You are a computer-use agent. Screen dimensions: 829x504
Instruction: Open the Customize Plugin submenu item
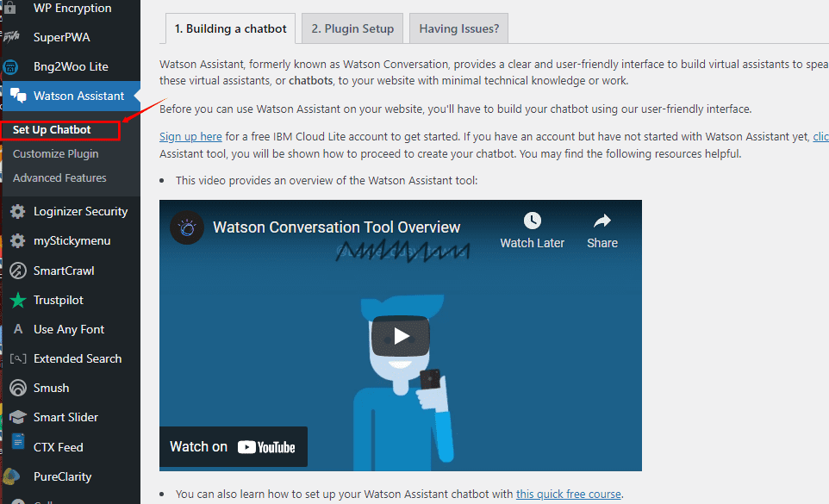click(55, 153)
